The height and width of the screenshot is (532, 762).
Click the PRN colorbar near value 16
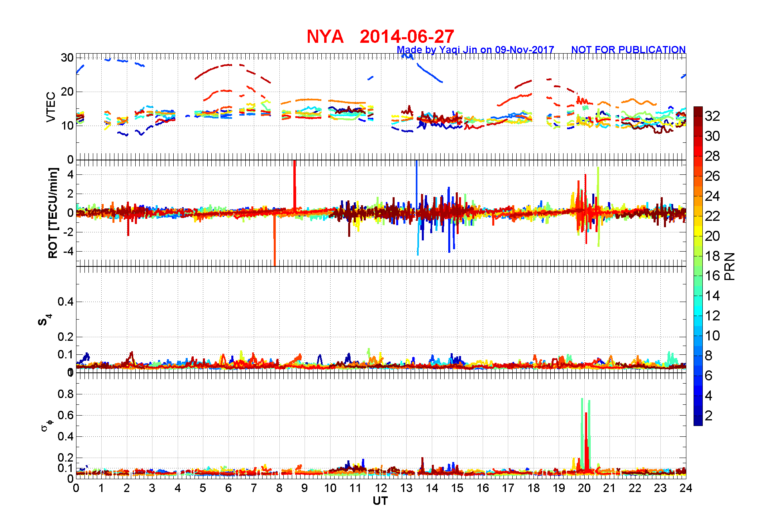point(698,276)
